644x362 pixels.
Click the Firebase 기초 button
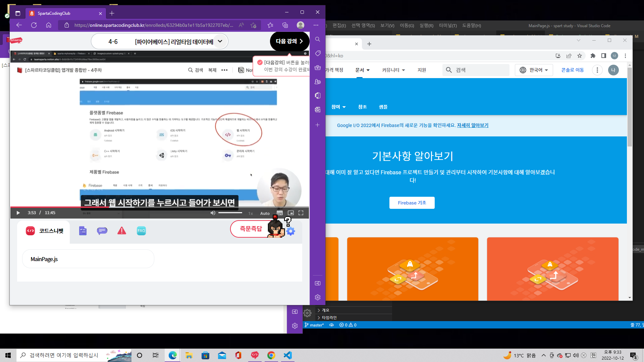point(412,203)
